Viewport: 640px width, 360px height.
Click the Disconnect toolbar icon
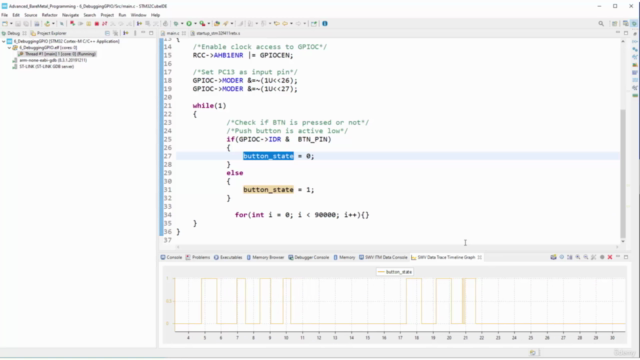click(x=104, y=24)
